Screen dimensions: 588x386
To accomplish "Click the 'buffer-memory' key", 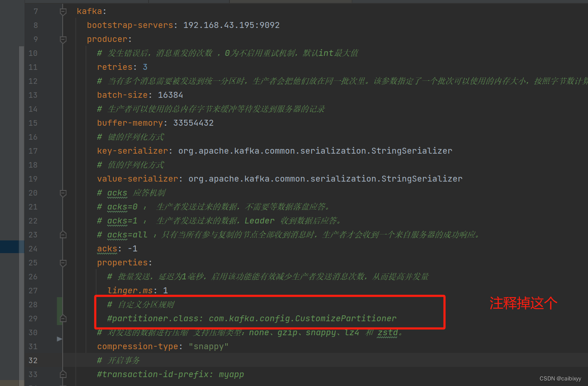I will (x=130, y=123).
